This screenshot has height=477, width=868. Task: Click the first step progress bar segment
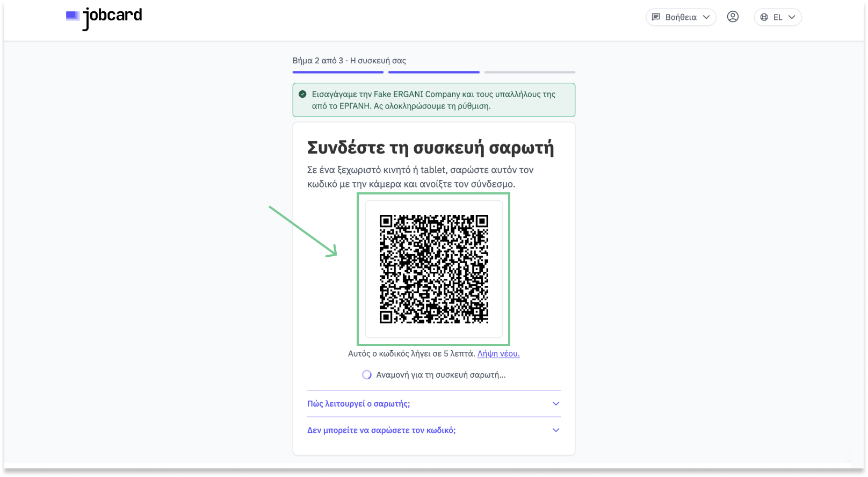pos(338,72)
